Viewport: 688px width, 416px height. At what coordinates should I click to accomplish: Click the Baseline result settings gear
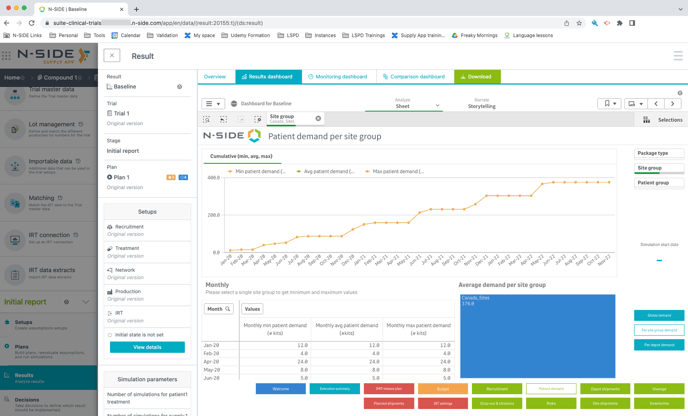[x=180, y=87]
